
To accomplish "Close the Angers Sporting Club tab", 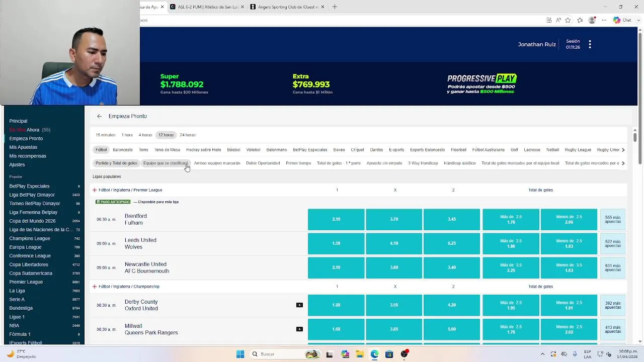I will [x=323, y=7].
